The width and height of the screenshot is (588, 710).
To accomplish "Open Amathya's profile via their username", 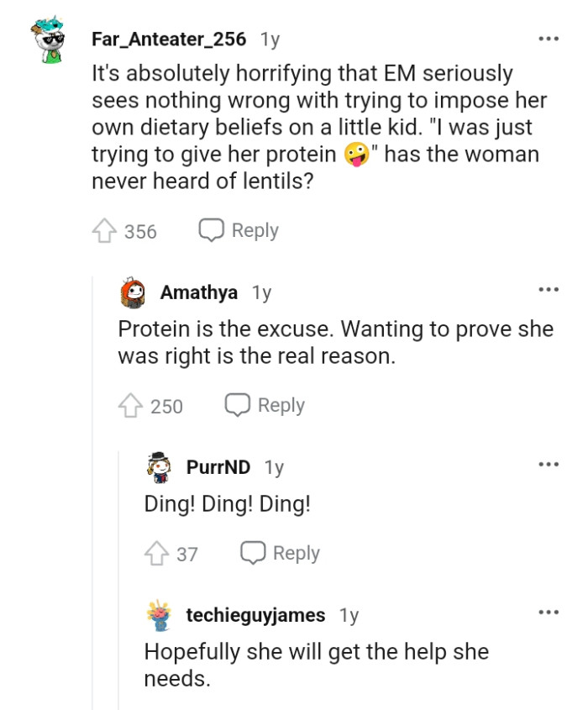I will (x=197, y=292).
